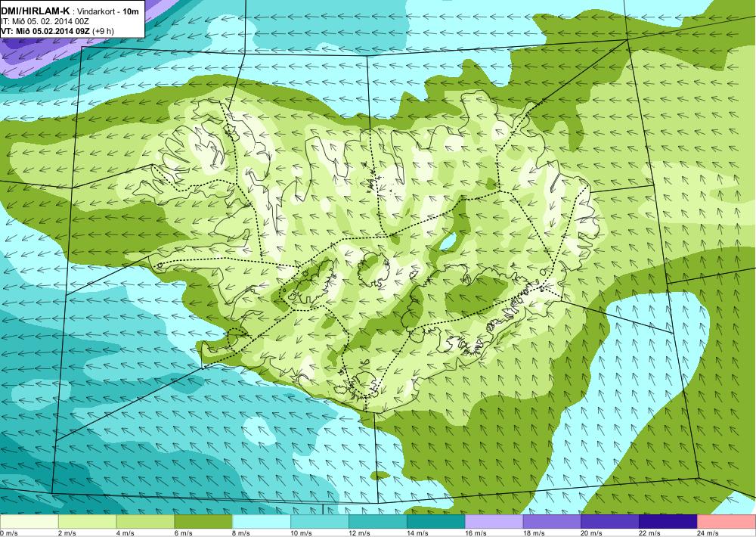This screenshot has width=756, height=537.
Task: Pick the medium green swatch starting at 4 m/s
Action: pyautogui.click(x=145, y=522)
